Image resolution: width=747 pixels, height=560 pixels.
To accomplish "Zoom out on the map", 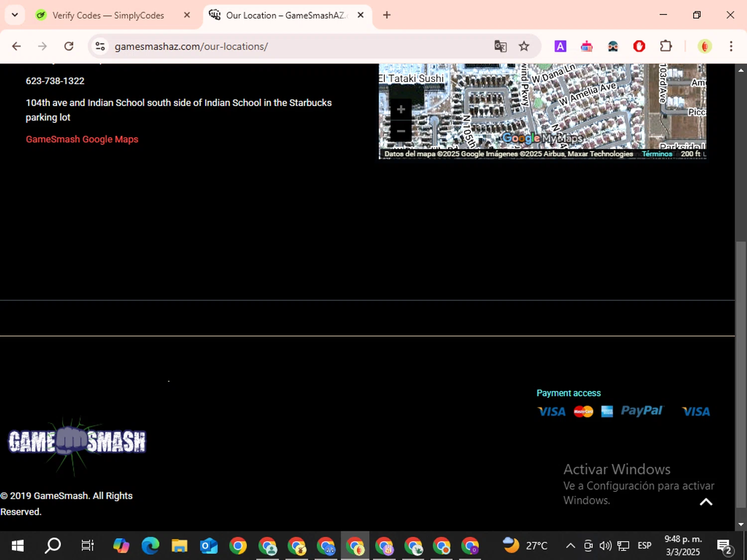I will click(x=401, y=131).
